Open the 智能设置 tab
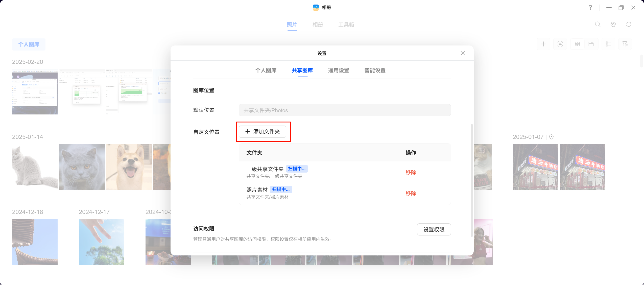The height and width of the screenshot is (285, 644). pos(375,70)
